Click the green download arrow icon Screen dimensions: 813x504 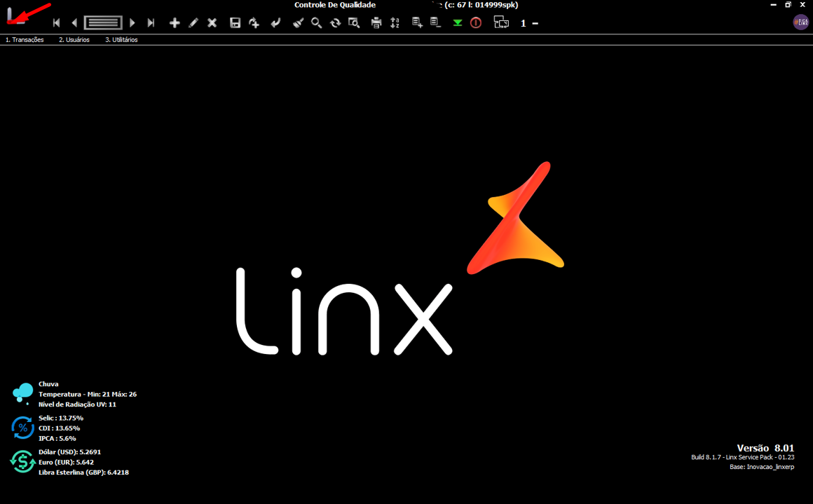(x=457, y=23)
